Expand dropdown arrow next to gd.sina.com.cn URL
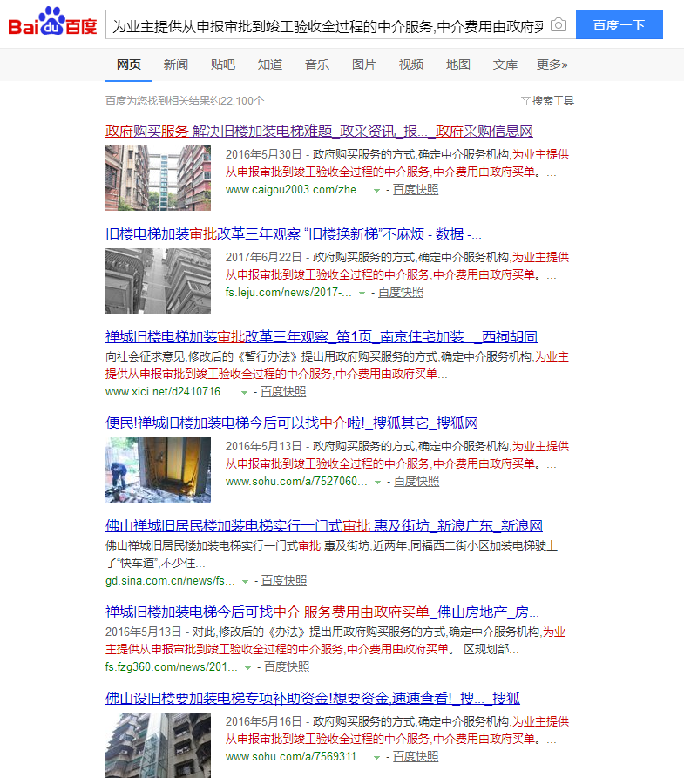Viewport: 684px width, 784px height. (x=246, y=581)
